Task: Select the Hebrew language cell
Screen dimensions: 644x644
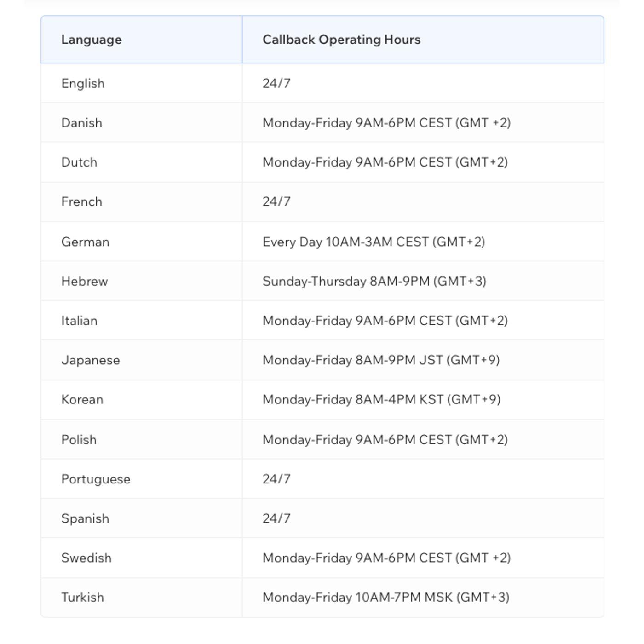Action: (142, 281)
